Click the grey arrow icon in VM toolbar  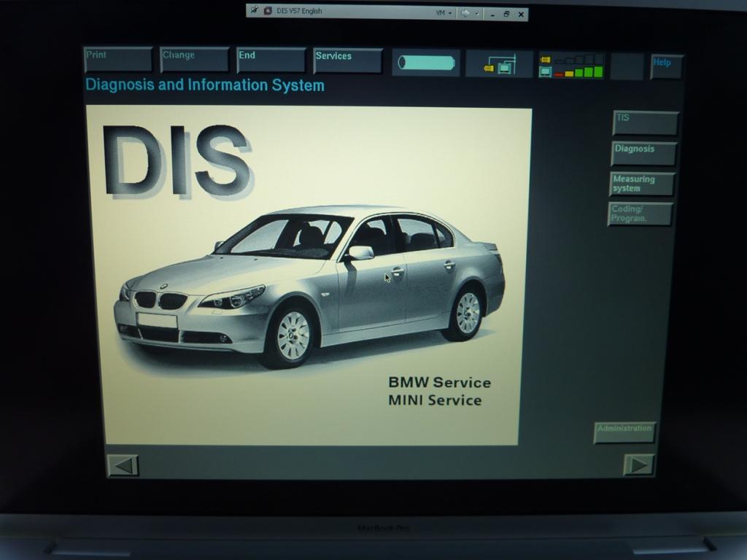(465, 13)
